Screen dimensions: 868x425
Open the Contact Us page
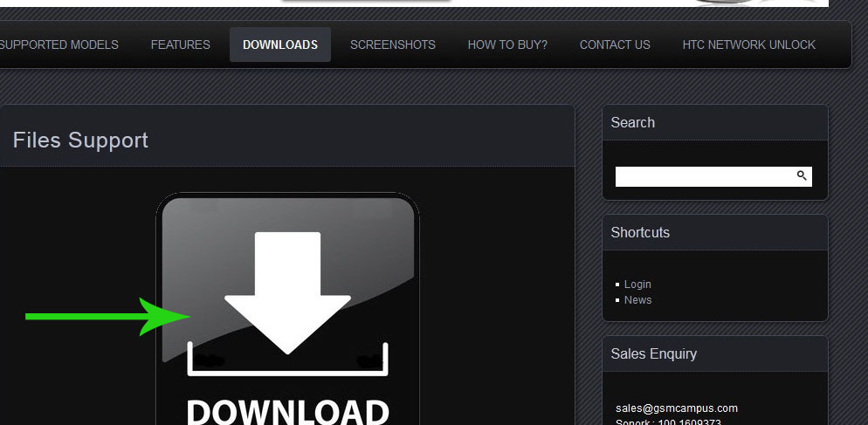[615, 45]
